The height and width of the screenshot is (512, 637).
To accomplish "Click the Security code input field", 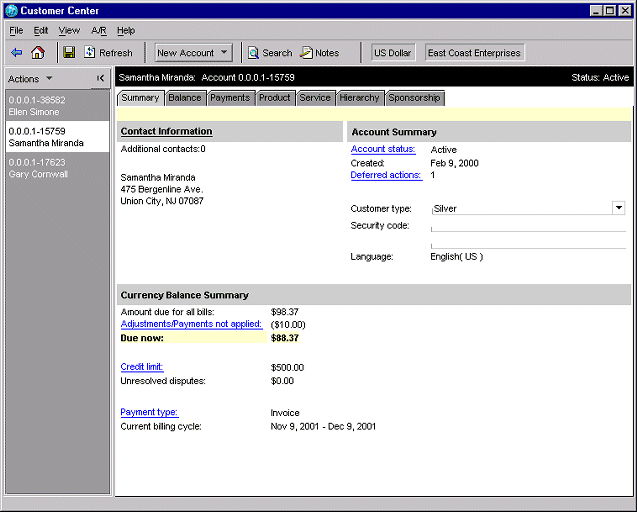I will (527, 226).
